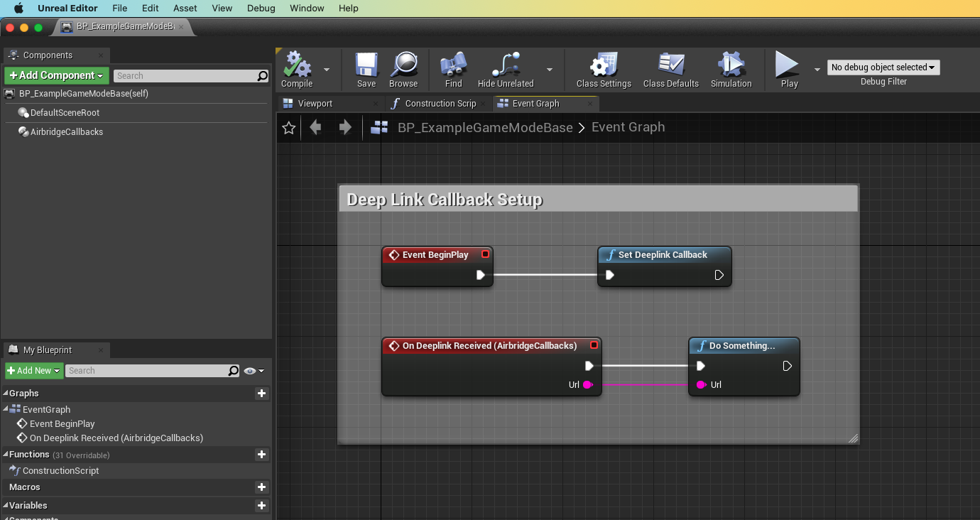The height and width of the screenshot is (520, 980).
Task: Click execution output pin of Event BeginPlay
Action: [x=481, y=275]
